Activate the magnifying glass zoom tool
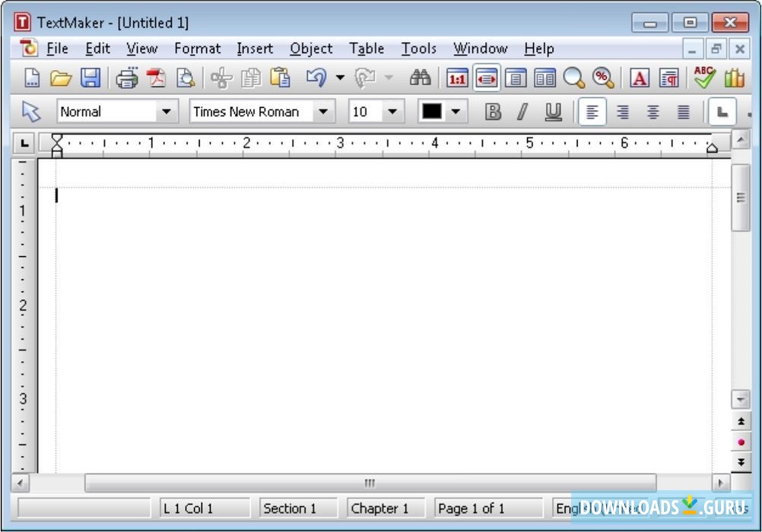 click(x=574, y=78)
